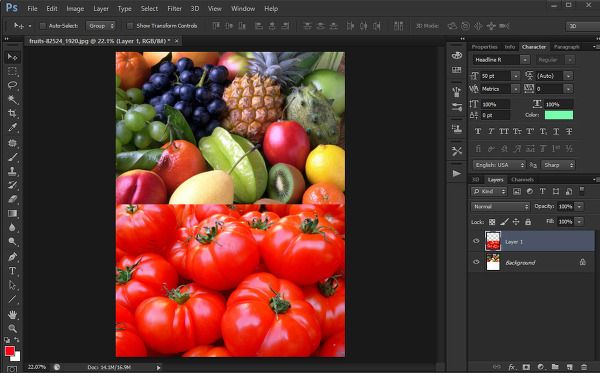The width and height of the screenshot is (600, 373).
Task: Select the Zoom tool
Action: (x=12, y=329)
